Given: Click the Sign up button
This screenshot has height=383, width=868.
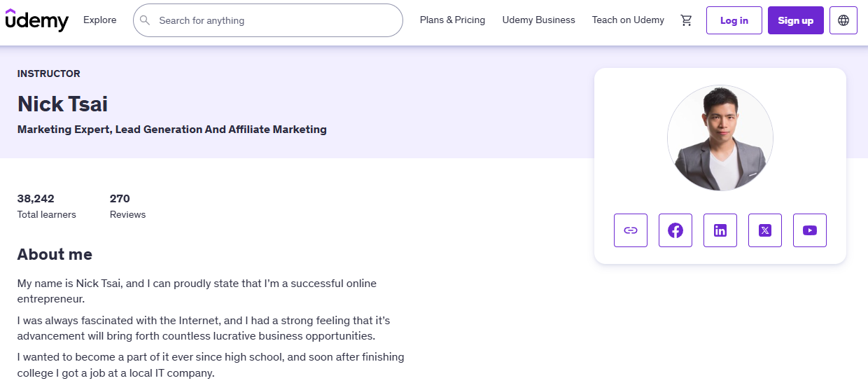Looking at the screenshot, I should pos(796,20).
